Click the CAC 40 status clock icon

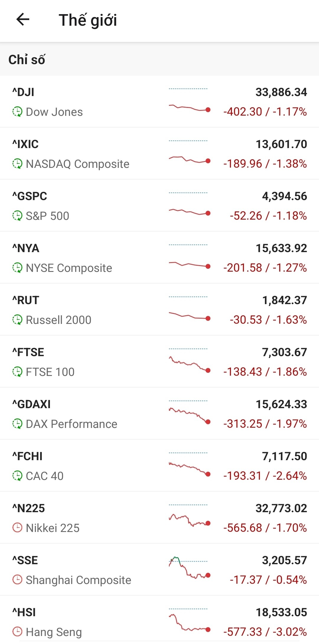pos(17,476)
